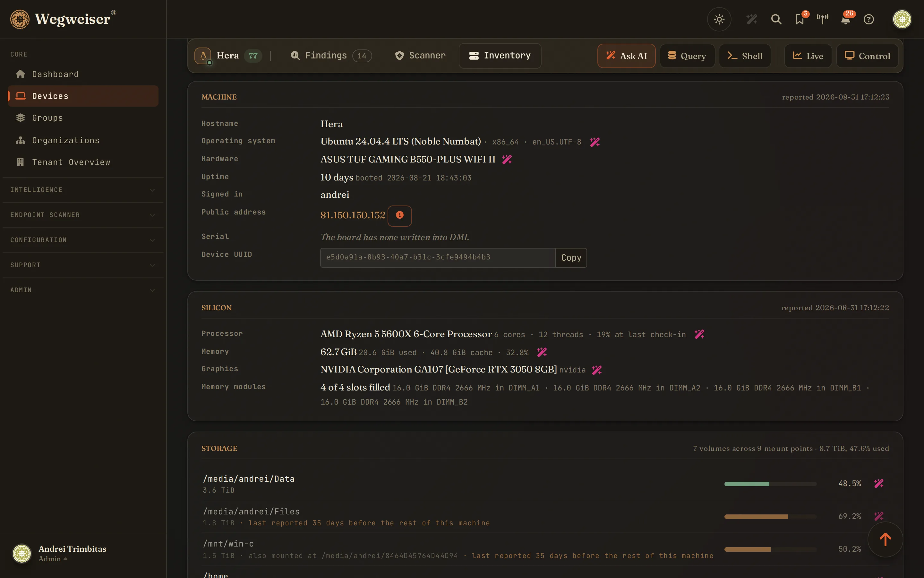Open the Live button

click(808, 56)
